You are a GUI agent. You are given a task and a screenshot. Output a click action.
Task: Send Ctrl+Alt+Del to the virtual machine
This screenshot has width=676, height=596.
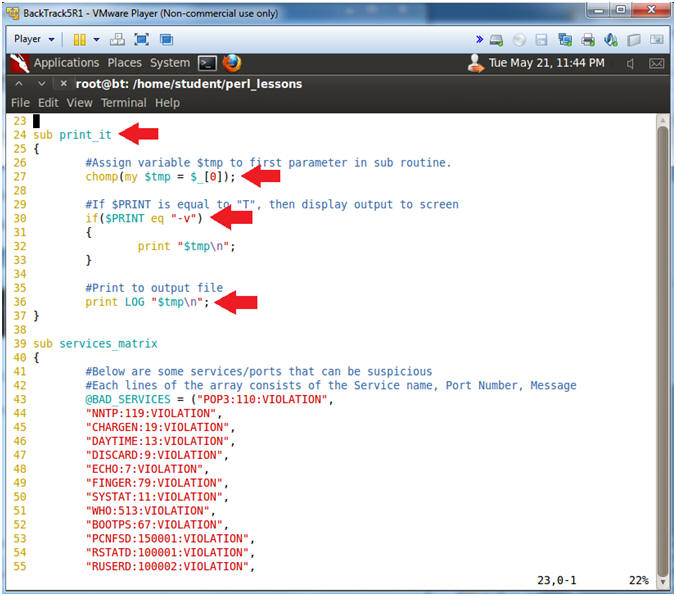[x=117, y=40]
